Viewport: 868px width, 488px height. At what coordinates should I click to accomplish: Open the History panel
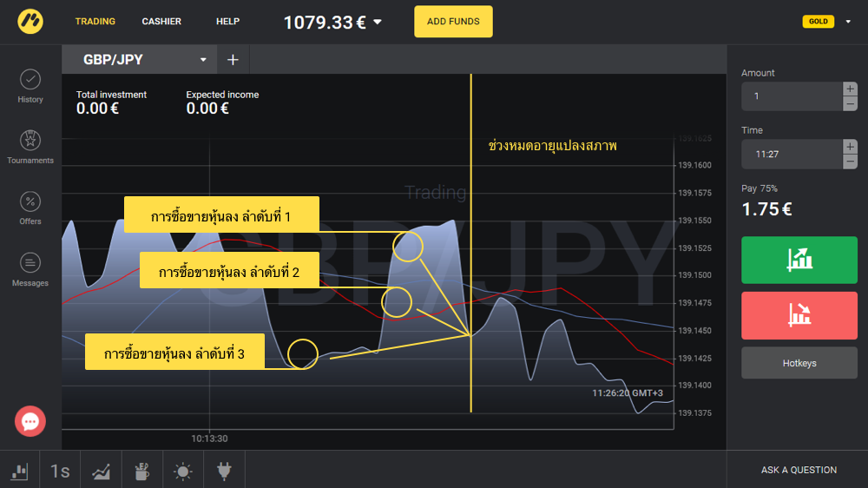click(30, 86)
